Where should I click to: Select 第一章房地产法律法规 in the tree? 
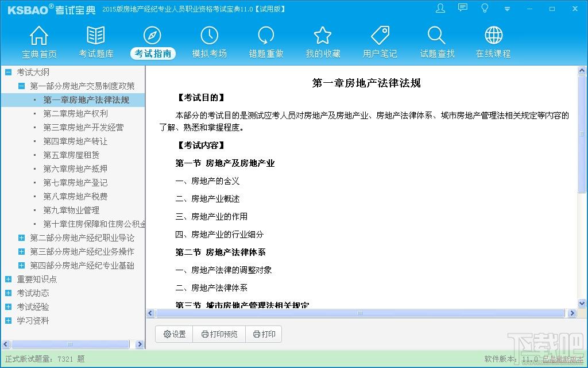pyautogui.click(x=86, y=100)
